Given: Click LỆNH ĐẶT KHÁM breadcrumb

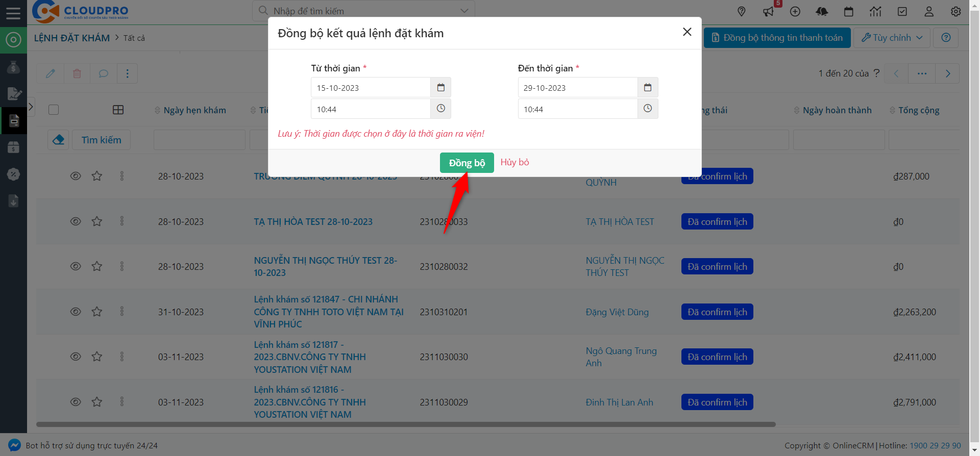Looking at the screenshot, I should [72, 38].
